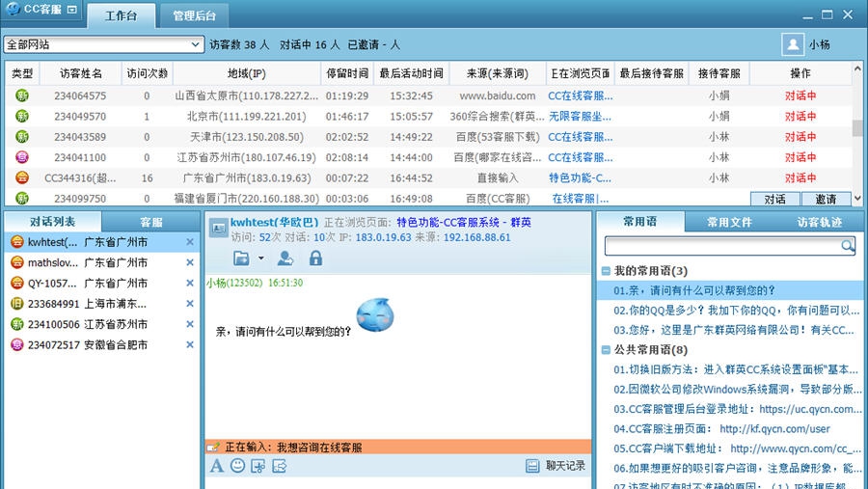Click the search magnifier in phrases box
Viewport: 868px width, 489px height.
click(x=847, y=245)
